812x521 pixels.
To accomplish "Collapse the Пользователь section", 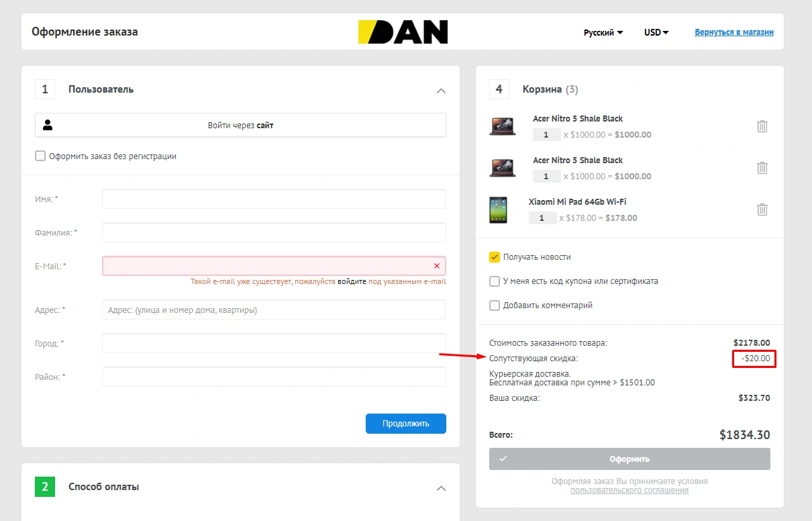I will point(441,91).
